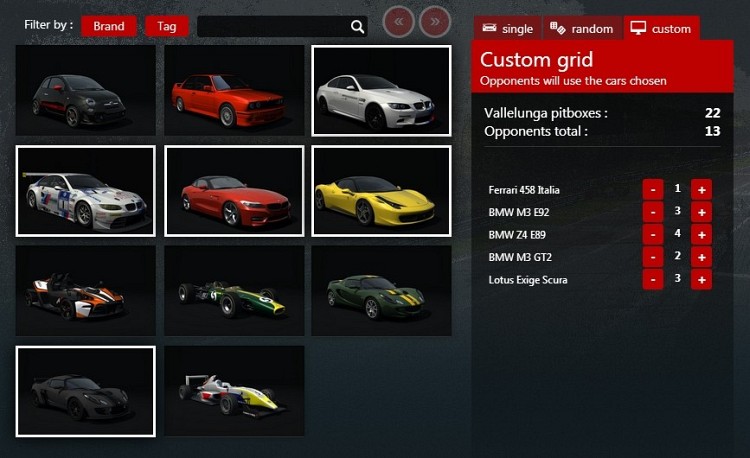Image resolution: width=750 pixels, height=458 pixels.
Task: Increase BMW M3 GT2 opponent count
Action: coord(701,258)
